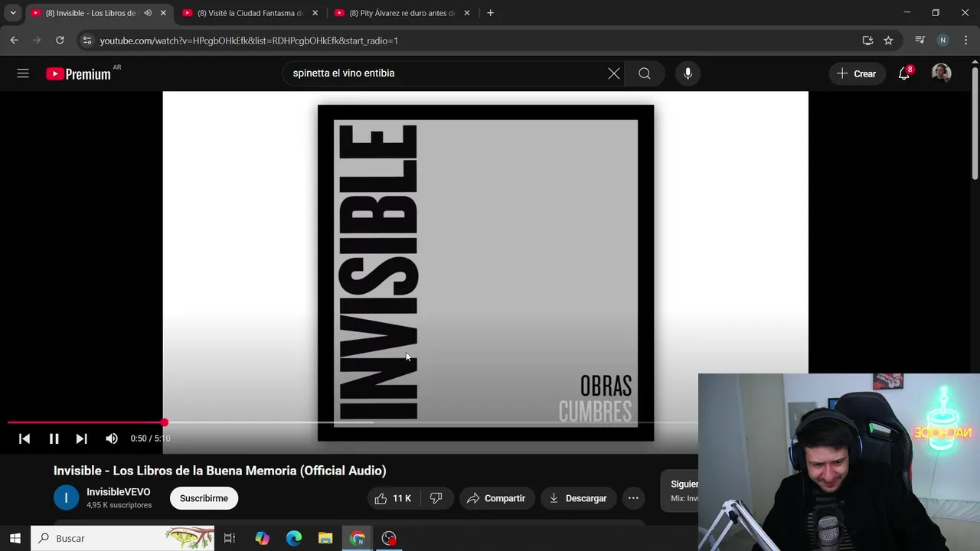Open the Chrome profile N avatar

point(943,41)
